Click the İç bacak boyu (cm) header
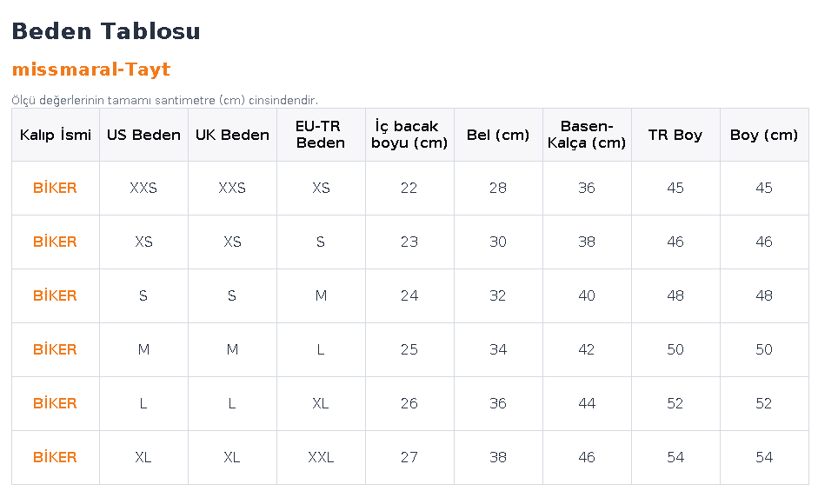The height and width of the screenshot is (504, 818). coord(409,135)
